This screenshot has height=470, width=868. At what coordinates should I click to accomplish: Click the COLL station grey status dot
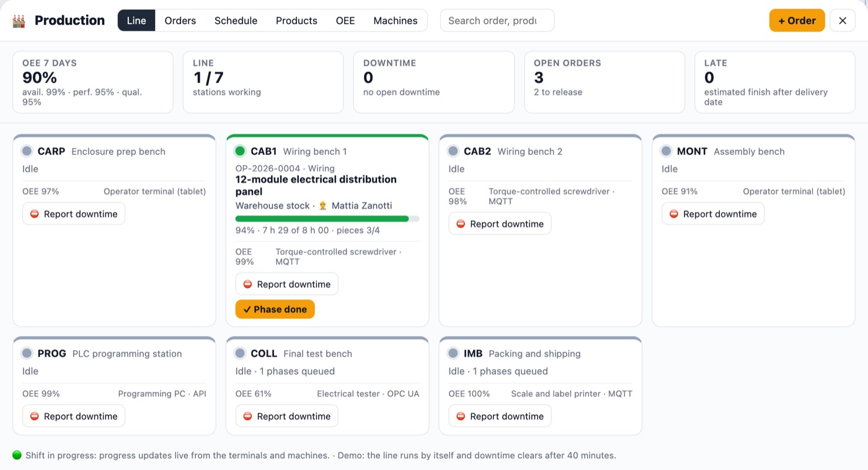[240, 353]
